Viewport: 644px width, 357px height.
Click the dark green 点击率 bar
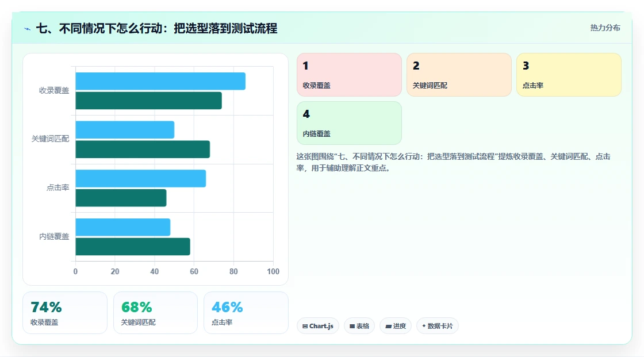pyautogui.click(x=121, y=198)
